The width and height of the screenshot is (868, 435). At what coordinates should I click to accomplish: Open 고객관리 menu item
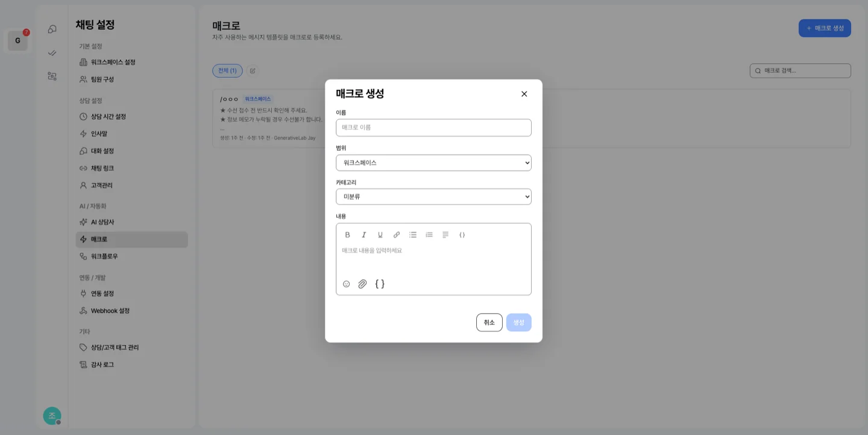[131, 185]
